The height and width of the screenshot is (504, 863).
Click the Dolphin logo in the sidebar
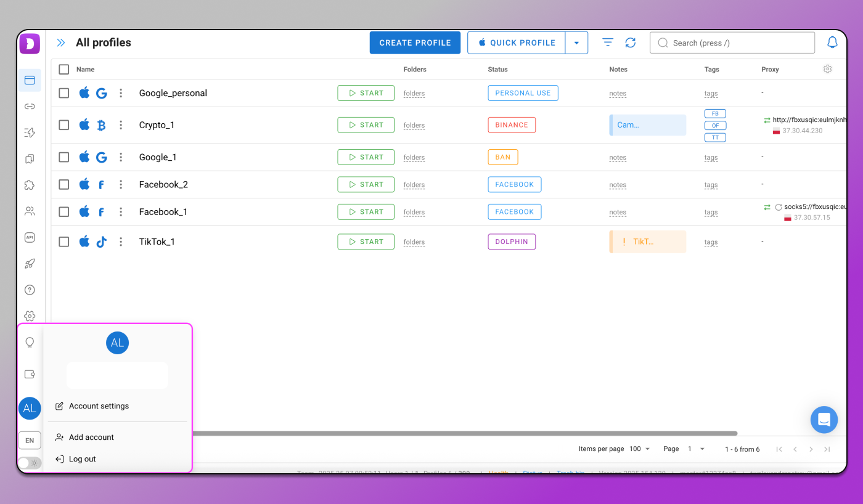(x=30, y=44)
